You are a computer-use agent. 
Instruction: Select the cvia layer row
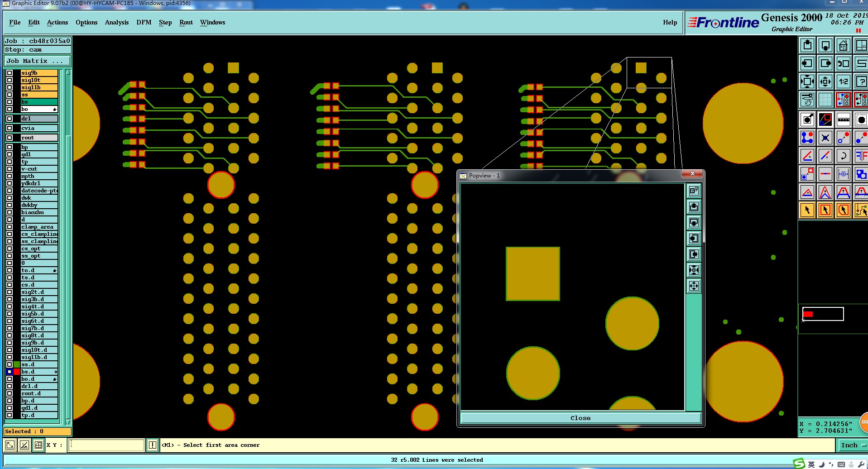click(39, 128)
